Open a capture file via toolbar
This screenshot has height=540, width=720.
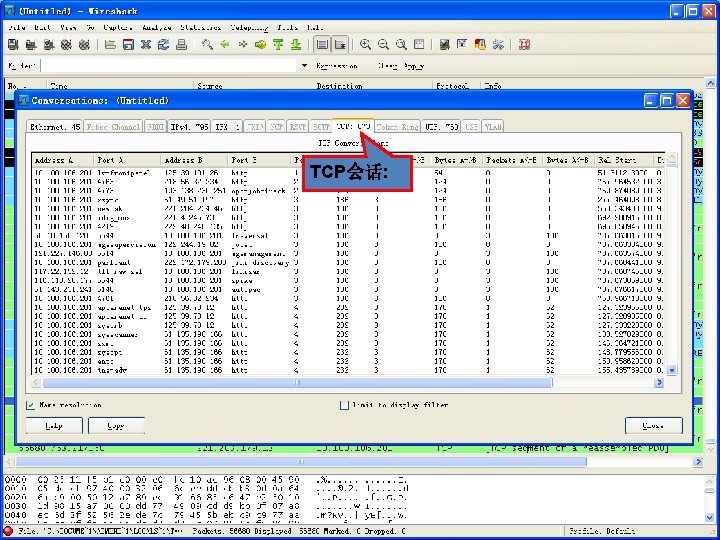[110, 45]
